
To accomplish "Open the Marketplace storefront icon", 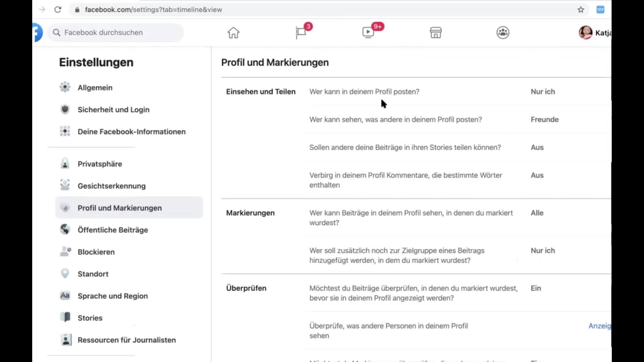I will click(x=436, y=33).
